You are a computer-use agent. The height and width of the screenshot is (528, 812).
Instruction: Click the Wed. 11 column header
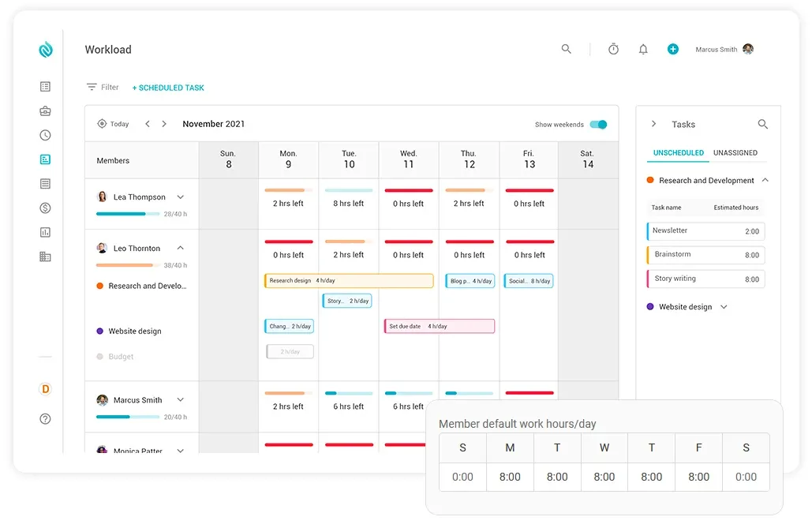pos(409,159)
